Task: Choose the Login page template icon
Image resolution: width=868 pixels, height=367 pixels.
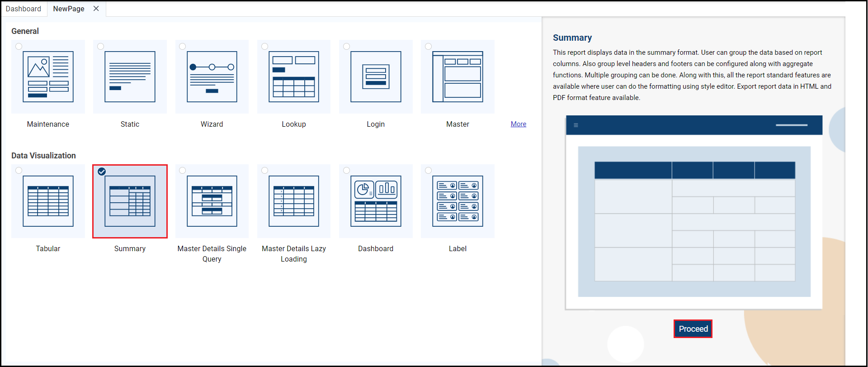Action: (376, 76)
